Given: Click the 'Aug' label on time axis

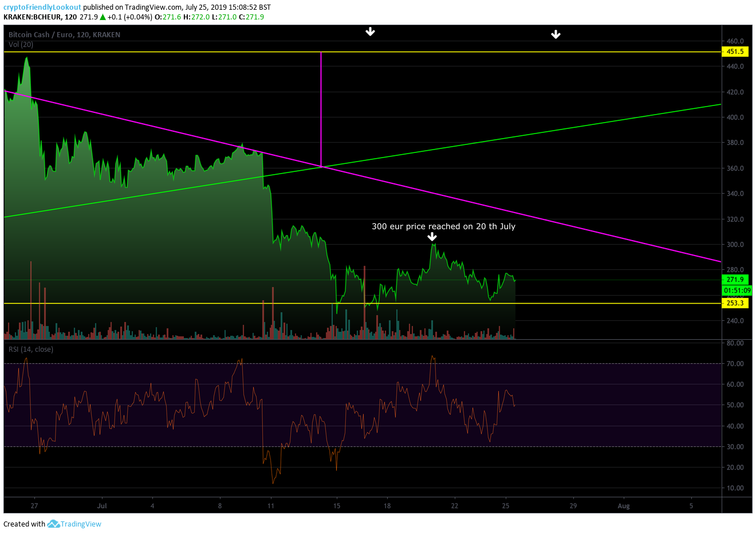Looking at the screenshot, I should tap(624, 506).
